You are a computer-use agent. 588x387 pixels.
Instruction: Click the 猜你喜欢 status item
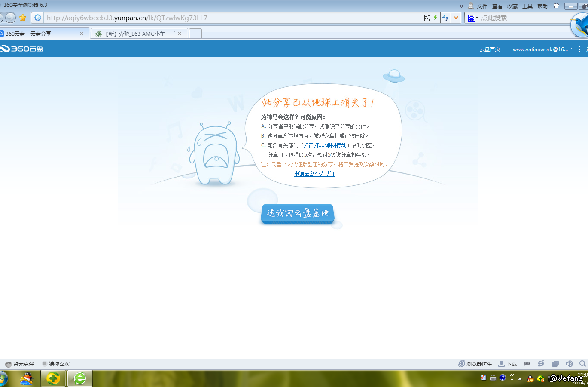(56, 364)
